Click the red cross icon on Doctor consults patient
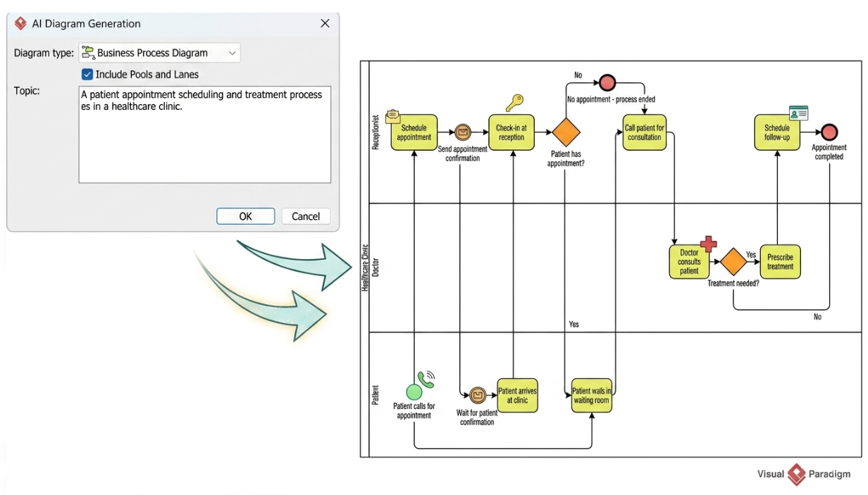The width and height of the screenshot is (868, 495). point(708,244)
